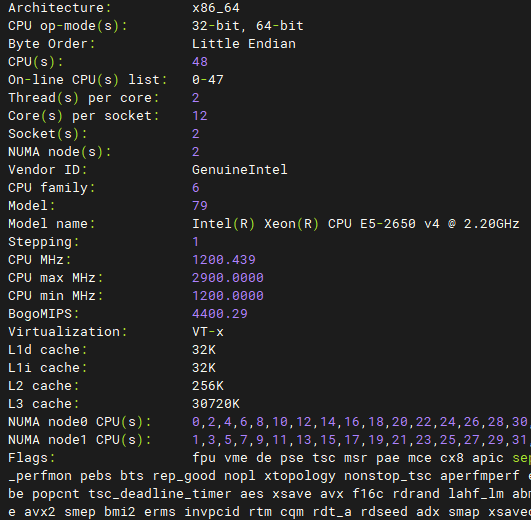Click the Architecture value x86_64
This screenshot has height=520, width=531.
(x=216, y=8)
